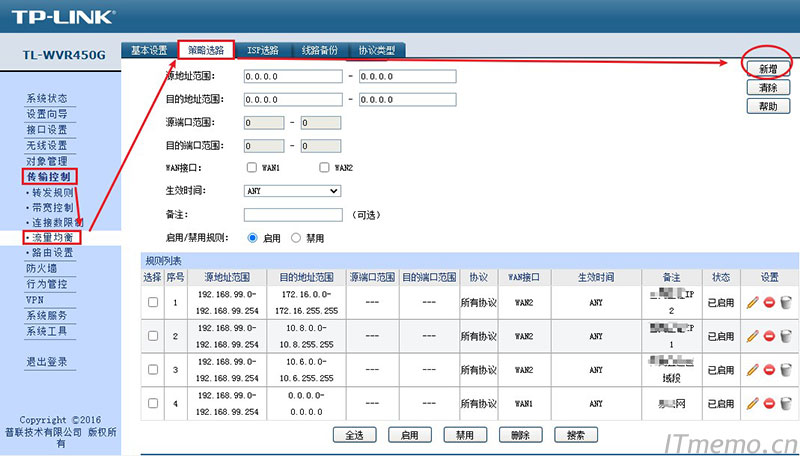Check the select box for rule 1
This screenshot has width=800, height=456.
tap(153, 302)
